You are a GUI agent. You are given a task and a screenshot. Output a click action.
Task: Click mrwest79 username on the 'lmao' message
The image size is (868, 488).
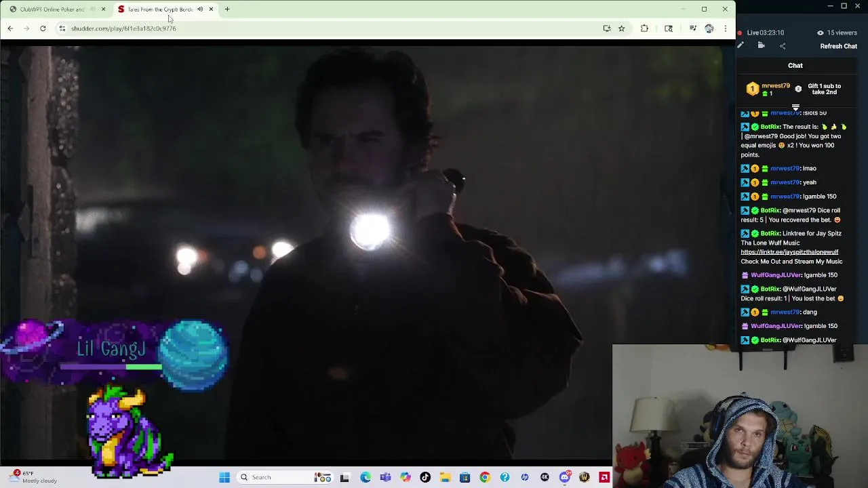click(785, 168)
